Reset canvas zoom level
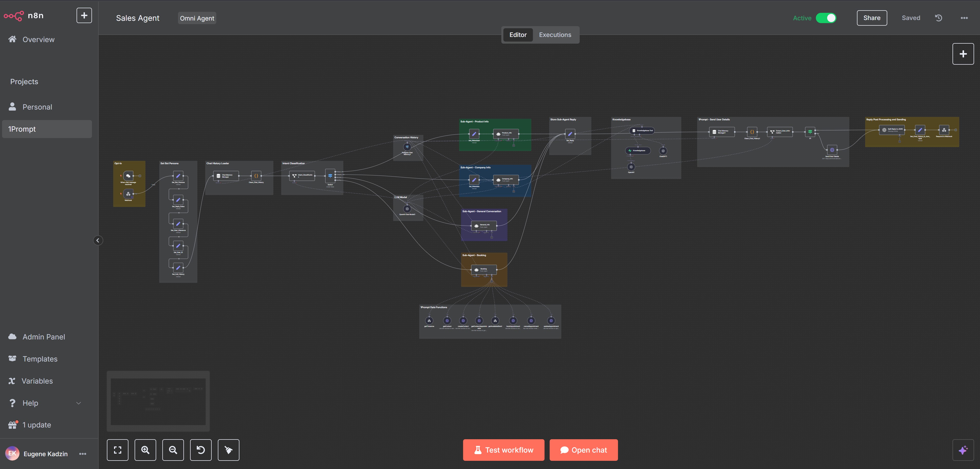 tap(201, 450)
